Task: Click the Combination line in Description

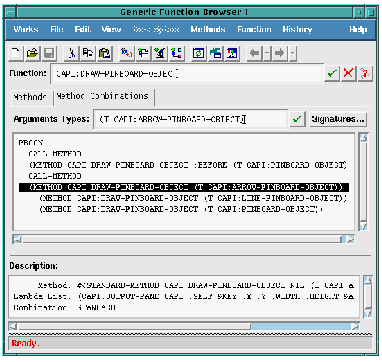Action: 65,308
